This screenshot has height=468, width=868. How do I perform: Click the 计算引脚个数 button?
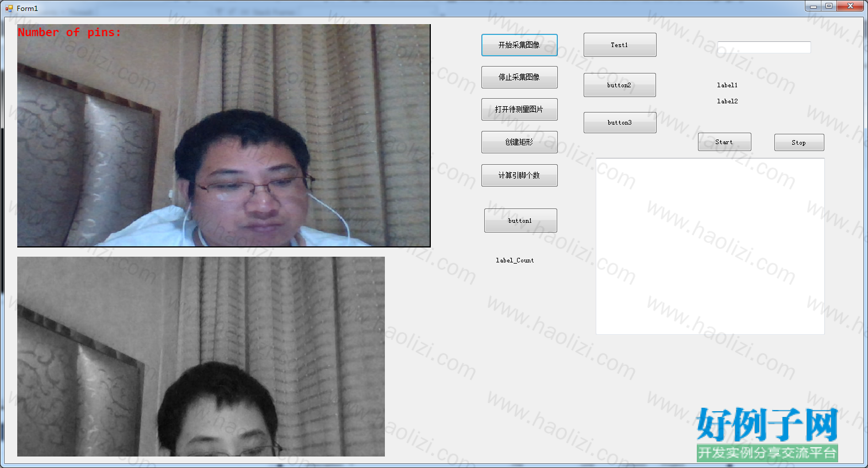pyautogui.click(x=519, y=175)
